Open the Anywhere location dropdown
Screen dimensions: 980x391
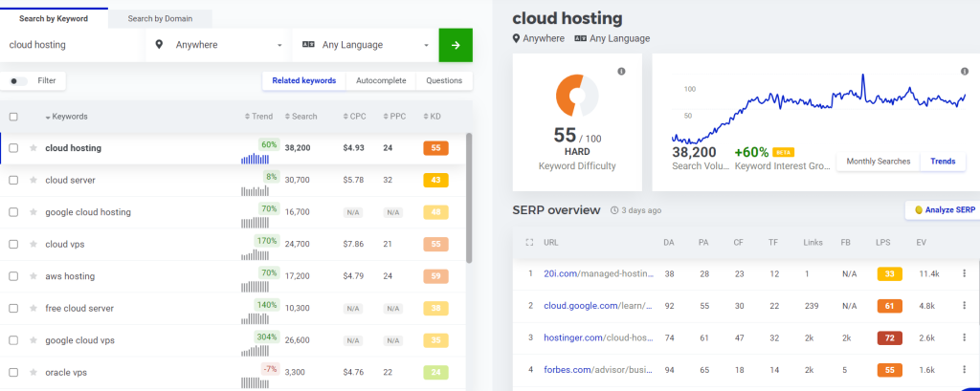219,45
